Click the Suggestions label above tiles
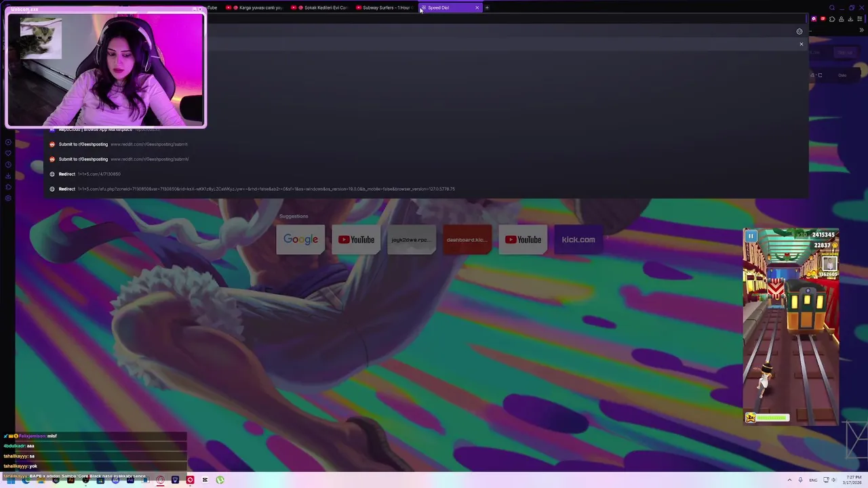868x488 pixels. 294,216
